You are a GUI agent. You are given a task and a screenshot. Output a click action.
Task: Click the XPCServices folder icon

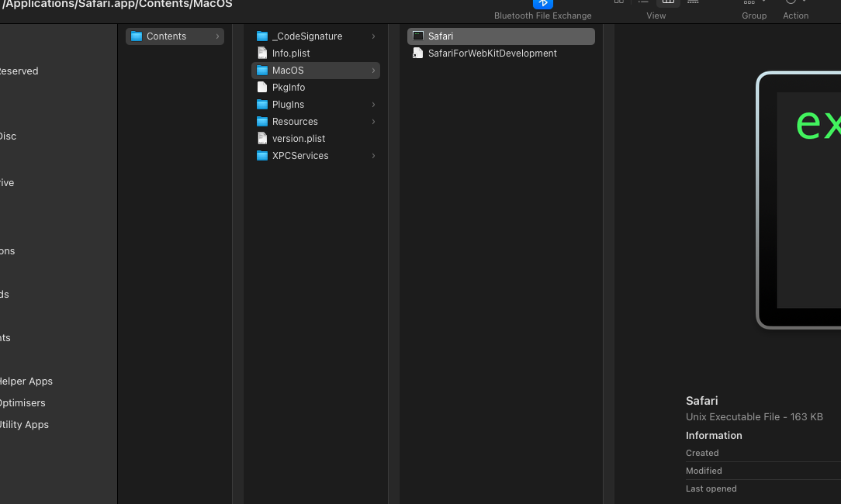[261, 156]
